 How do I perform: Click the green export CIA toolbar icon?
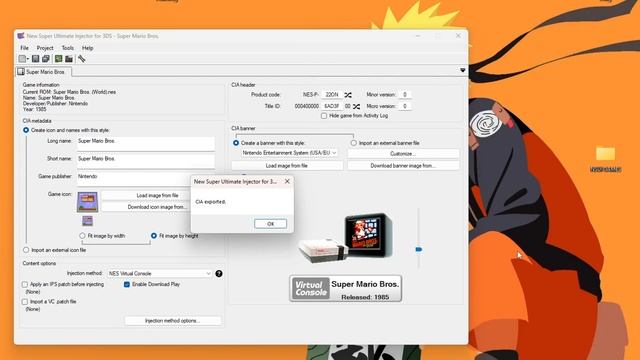click(58, 59)
